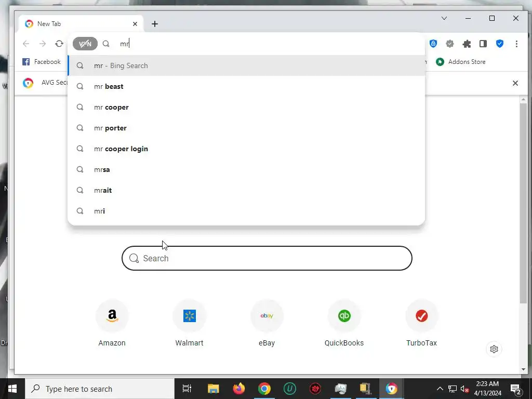Click the taskbar 'Type here to search' box

[x=100, y=389]
